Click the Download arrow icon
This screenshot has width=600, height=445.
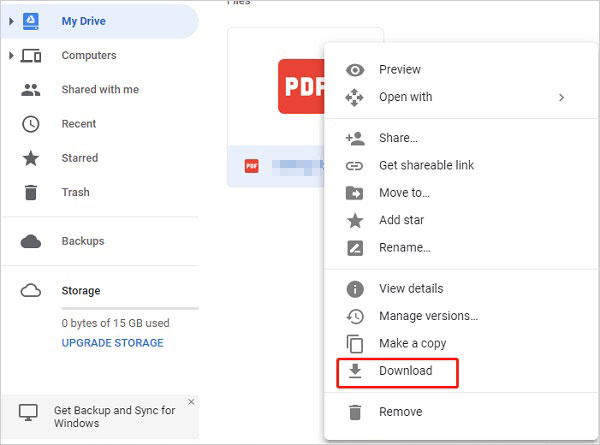[x=354, y=371]
